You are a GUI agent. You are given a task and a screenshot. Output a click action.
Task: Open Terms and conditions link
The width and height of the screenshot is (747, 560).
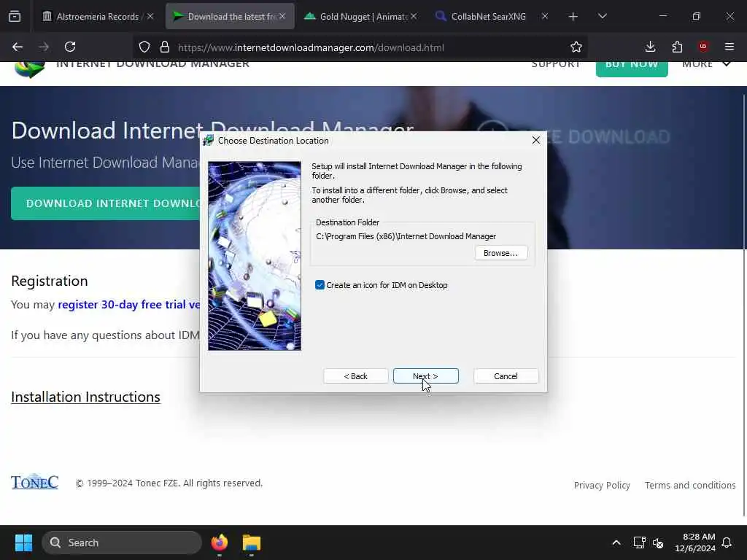pos(690,485)
